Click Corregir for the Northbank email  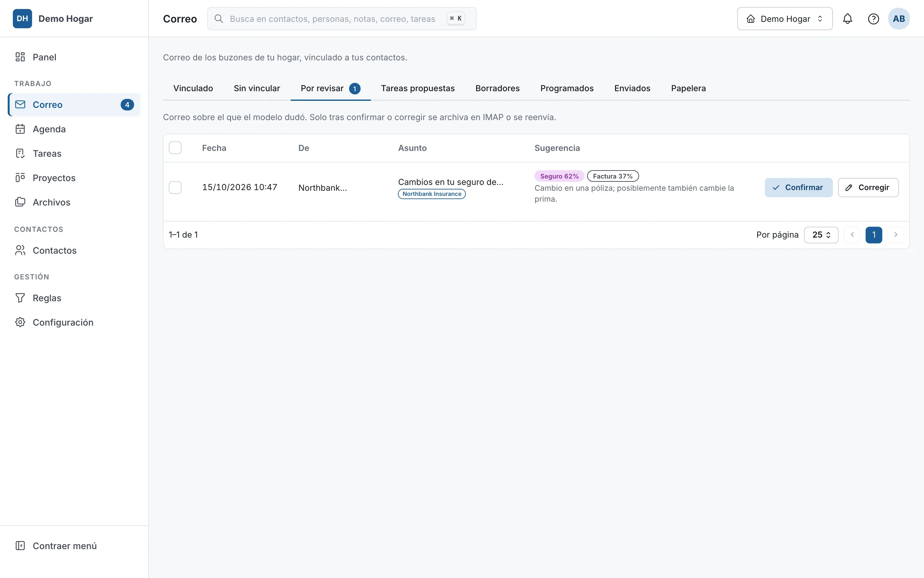click(868, 187)
